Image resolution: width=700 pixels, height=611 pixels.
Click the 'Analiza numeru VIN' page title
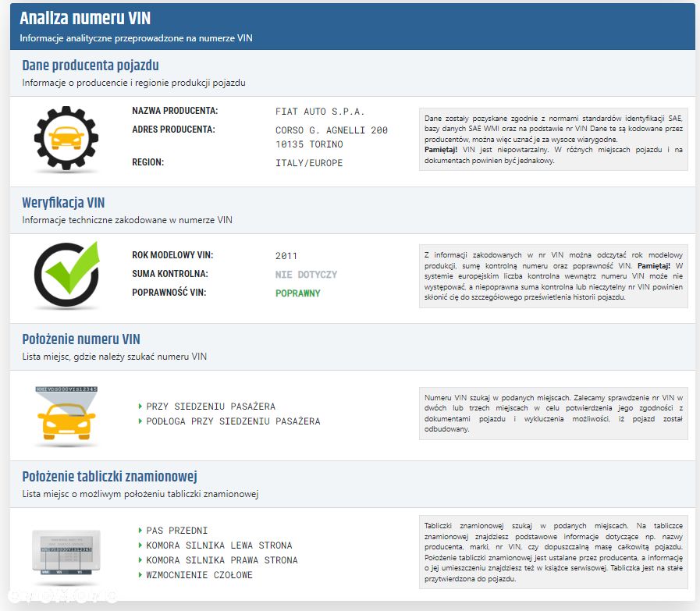click(85, 18)
